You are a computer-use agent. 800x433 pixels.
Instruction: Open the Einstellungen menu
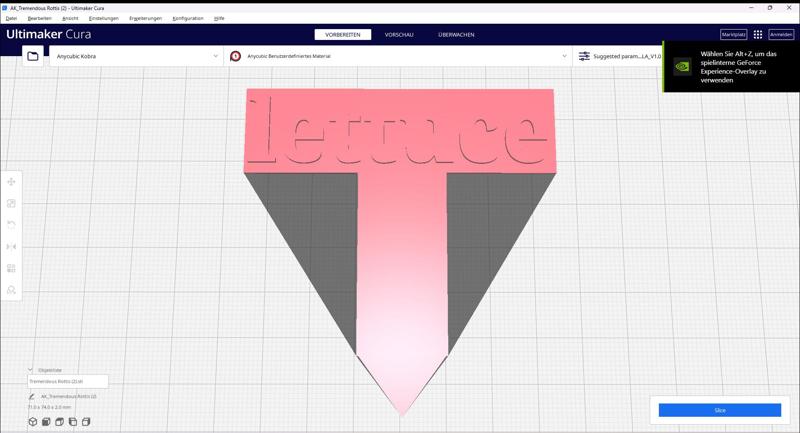coord(104,18)
